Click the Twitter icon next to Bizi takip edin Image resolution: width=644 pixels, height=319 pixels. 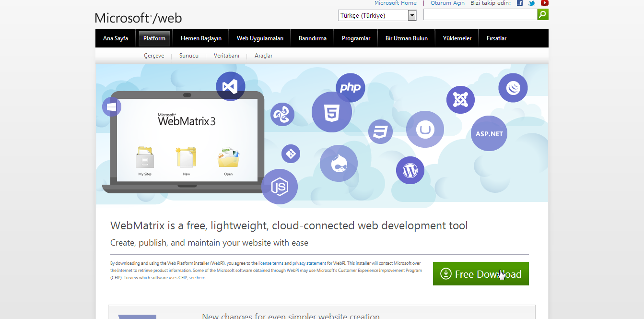(x=531, y=3)
